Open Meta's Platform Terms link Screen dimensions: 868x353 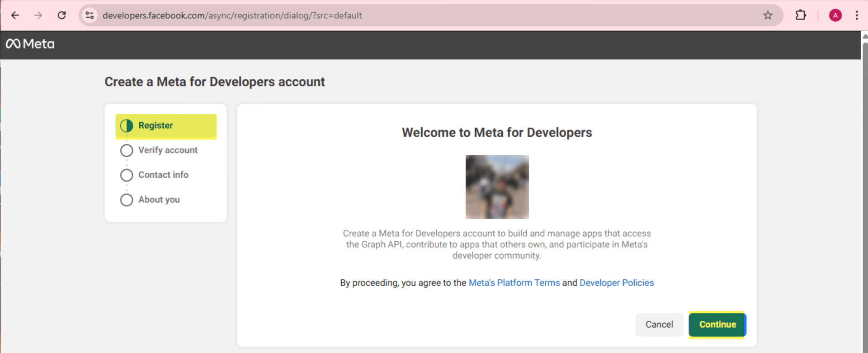[x=514, y=283]
